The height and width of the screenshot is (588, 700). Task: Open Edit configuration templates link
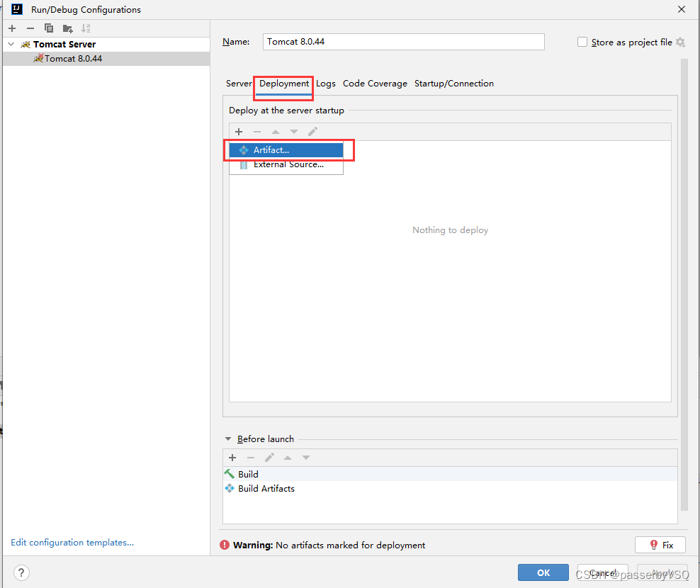[x=72, y=542]
